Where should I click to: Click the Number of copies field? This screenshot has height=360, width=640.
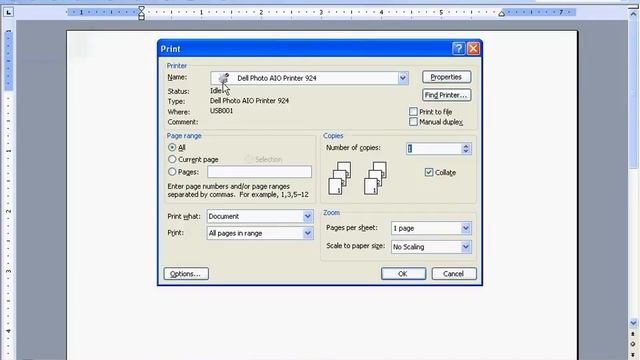[x=433, y=149]
